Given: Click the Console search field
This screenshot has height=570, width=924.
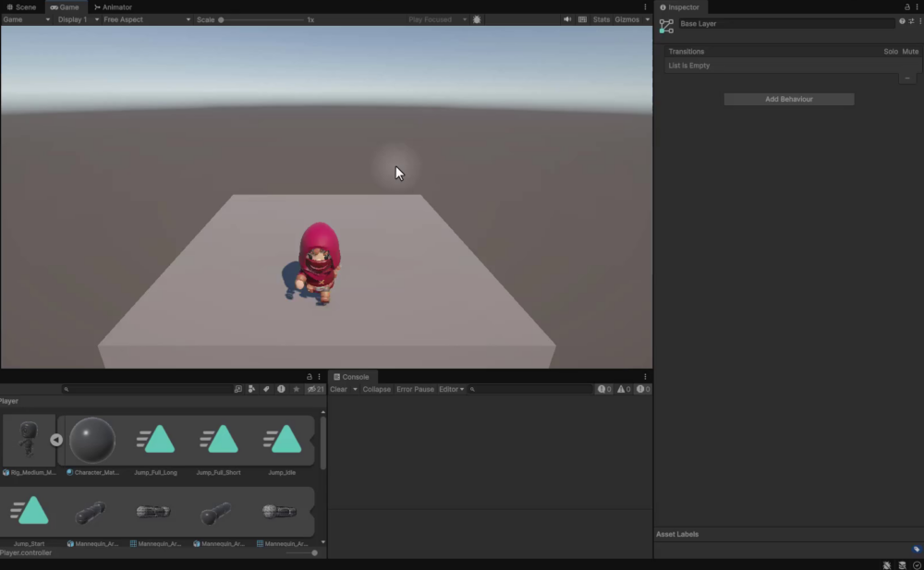Looking at the screenshot, I should point(530,389).
